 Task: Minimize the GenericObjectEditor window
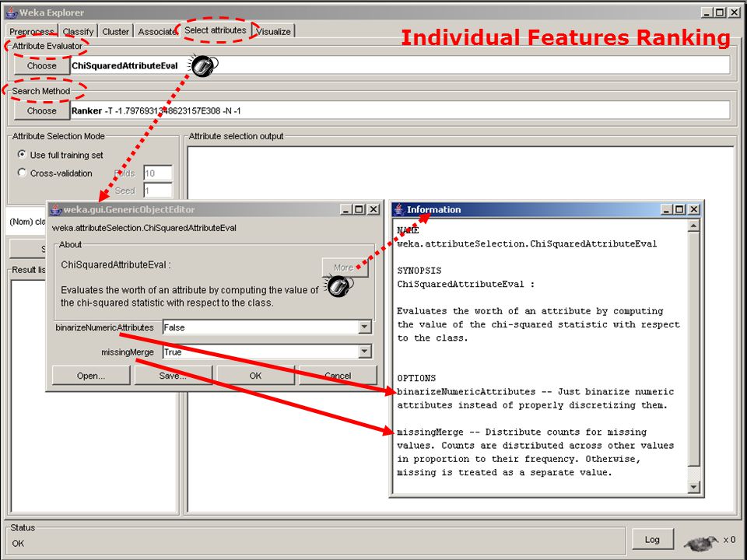click(346, 209)
